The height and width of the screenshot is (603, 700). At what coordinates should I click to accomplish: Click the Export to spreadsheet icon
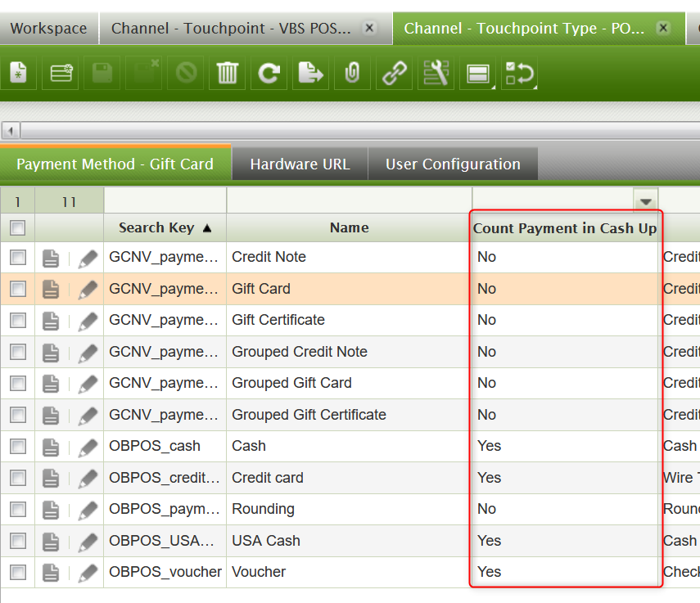pos(310,74)
